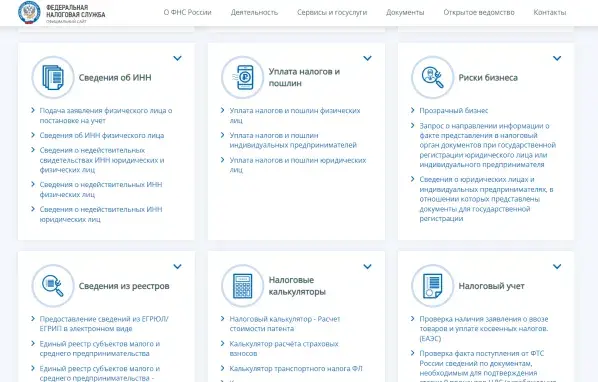Click the document icon for Налоговый учет

tap(432, 286)
